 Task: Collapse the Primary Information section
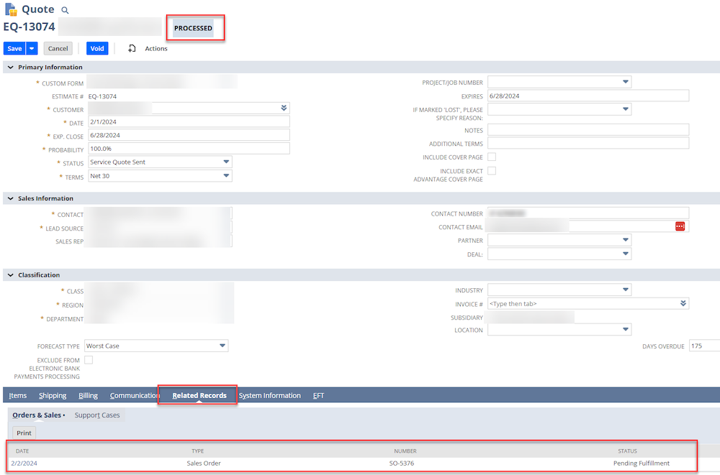[10, 67]
